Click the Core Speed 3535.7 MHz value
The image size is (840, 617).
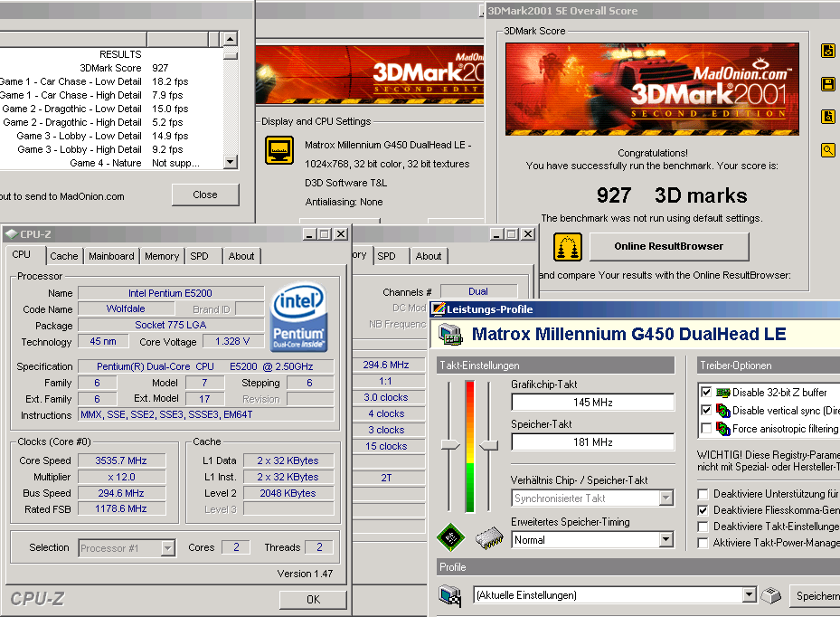point(121,460)
